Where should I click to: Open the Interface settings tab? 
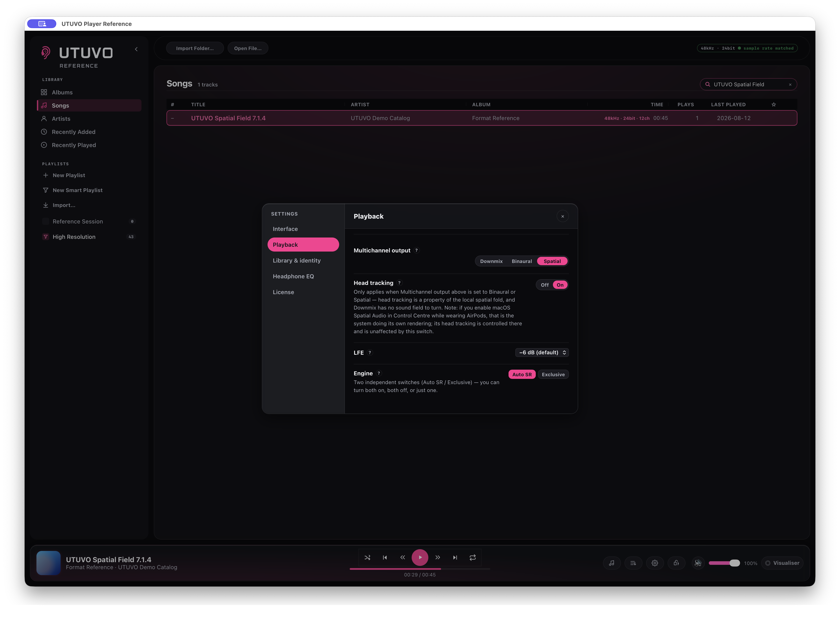pos(303,229)
